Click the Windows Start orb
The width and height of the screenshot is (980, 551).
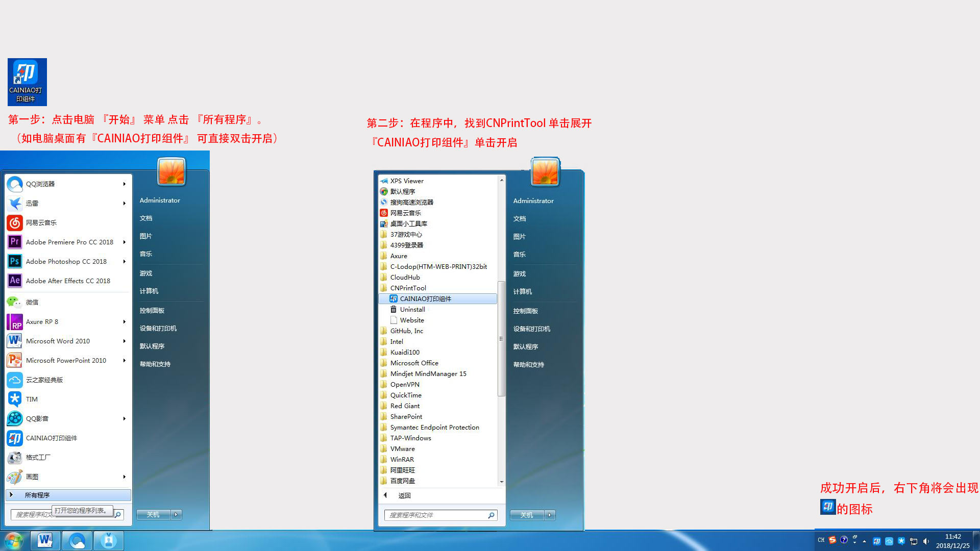(14, 541)
